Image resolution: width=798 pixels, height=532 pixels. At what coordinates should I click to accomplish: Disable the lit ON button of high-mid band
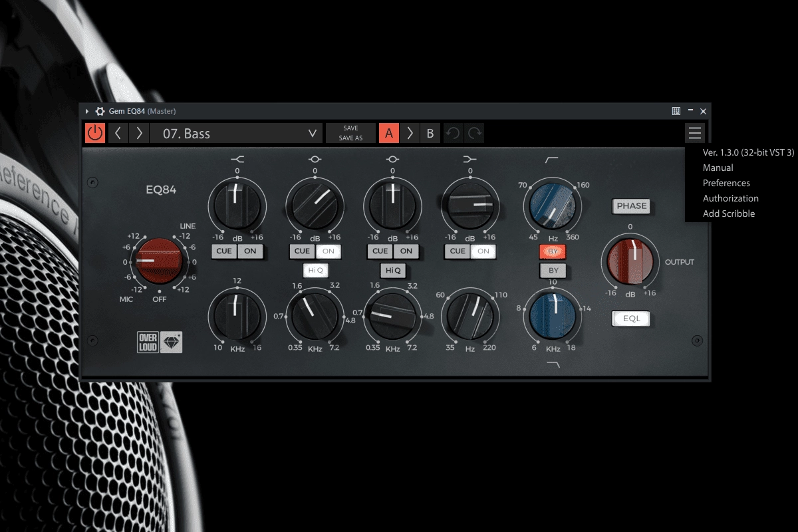328,251
